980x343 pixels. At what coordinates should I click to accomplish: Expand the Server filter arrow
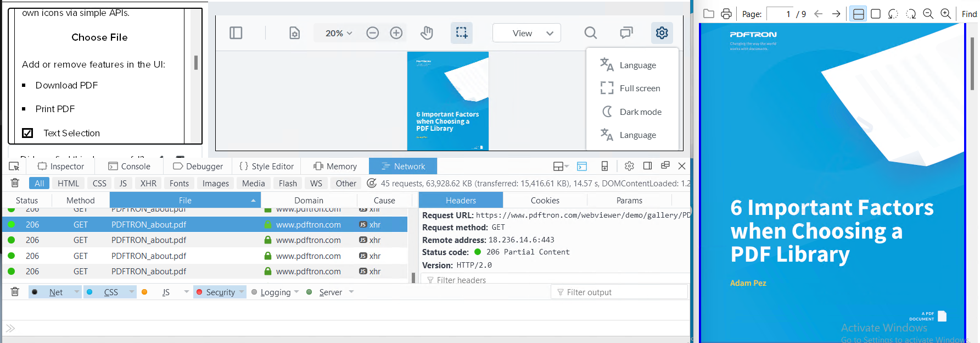(x=351, y=292)
